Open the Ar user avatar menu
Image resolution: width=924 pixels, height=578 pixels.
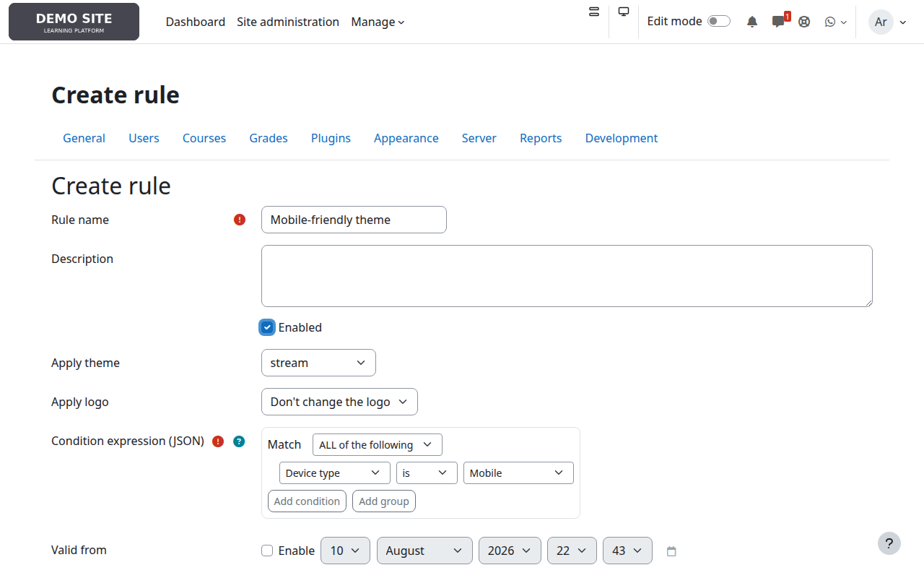click(x=881, y=22)
